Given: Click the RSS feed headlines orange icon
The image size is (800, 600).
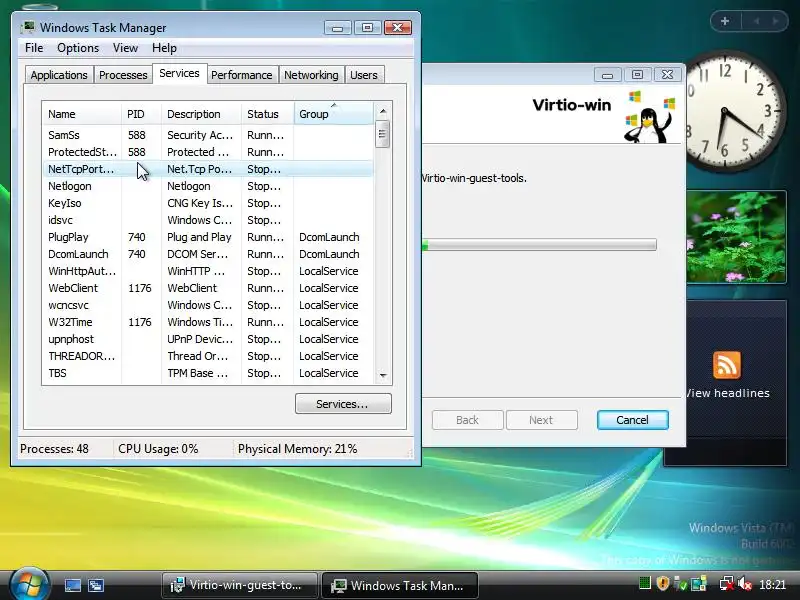Looking at the screenshot, I should click(x=727, y=365).
